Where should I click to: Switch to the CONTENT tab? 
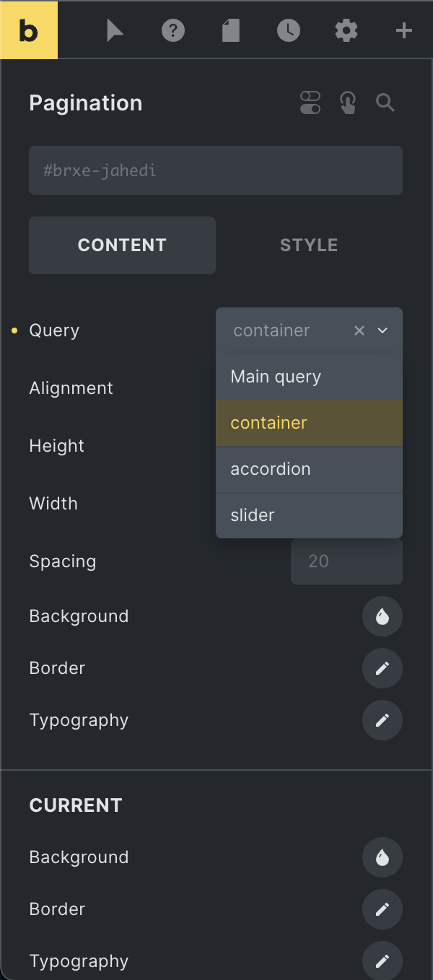pyautogui.click(x=122, y=245)
